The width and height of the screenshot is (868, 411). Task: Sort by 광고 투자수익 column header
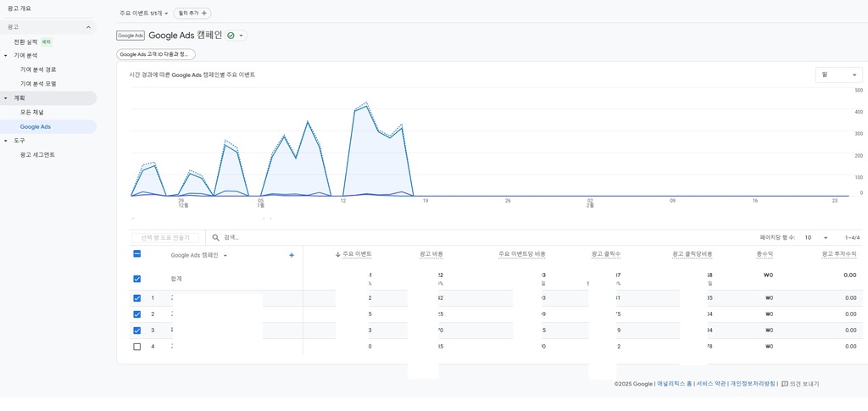[839, 254]
